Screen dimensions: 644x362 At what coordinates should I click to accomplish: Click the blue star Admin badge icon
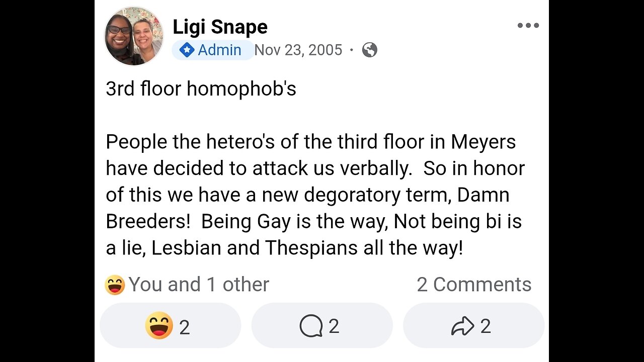187,50
